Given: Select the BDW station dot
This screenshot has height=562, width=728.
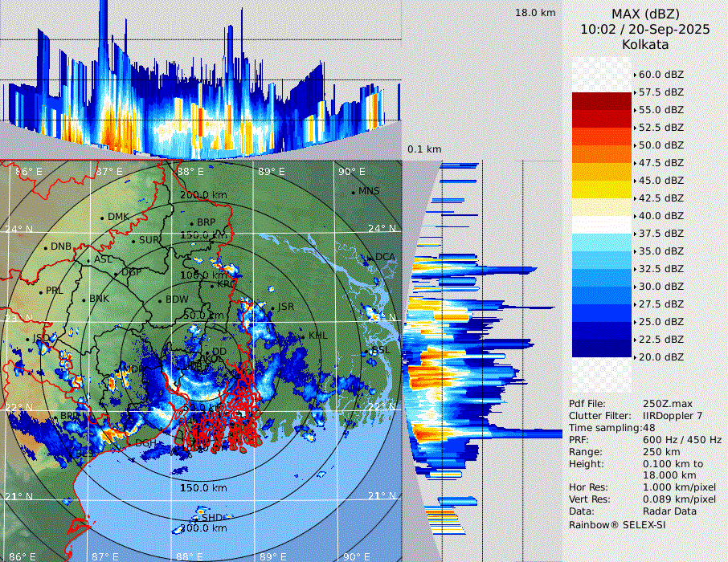Looking at the screenshot, I should click(160, 301).
